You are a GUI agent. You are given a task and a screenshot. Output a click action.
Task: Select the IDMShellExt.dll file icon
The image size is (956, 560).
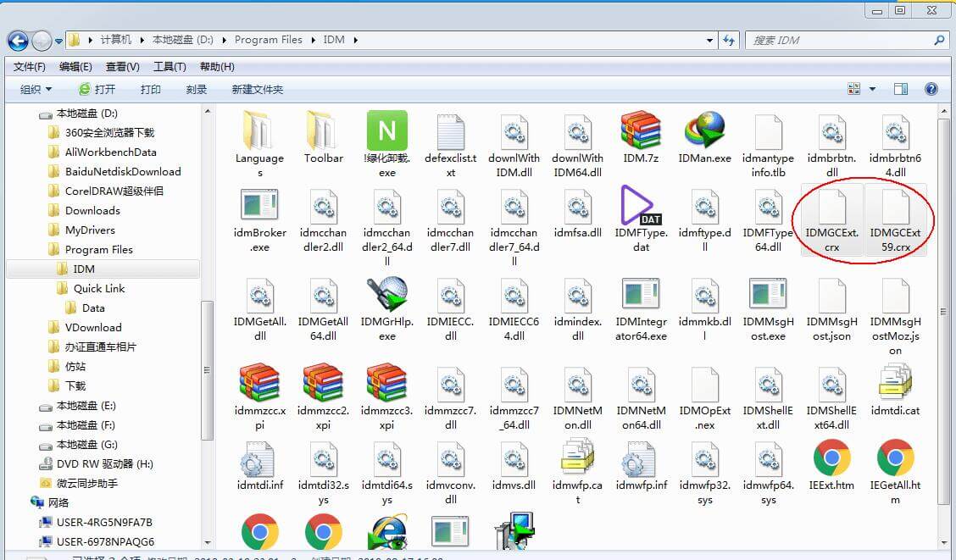pyautogui.click(x=768, y=384)
